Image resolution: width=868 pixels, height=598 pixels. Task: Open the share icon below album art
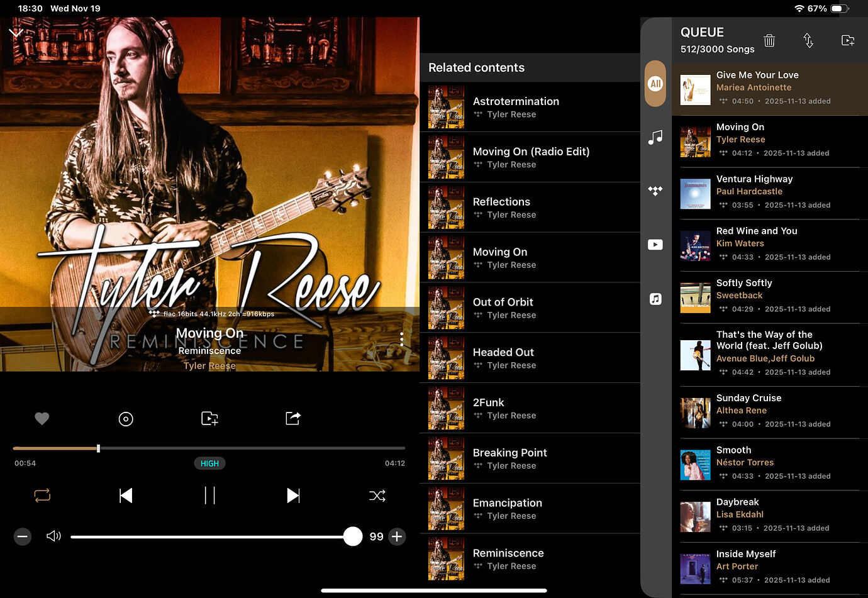293,419
